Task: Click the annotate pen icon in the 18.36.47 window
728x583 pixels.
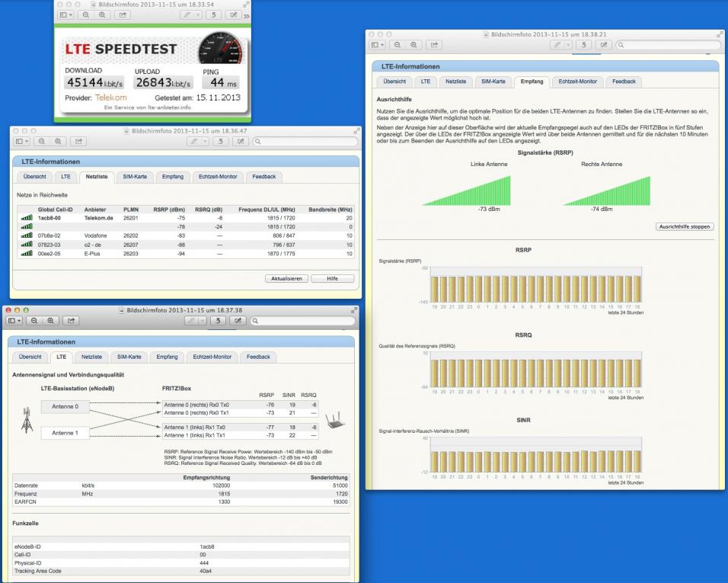Action: (x=194, y=141)
